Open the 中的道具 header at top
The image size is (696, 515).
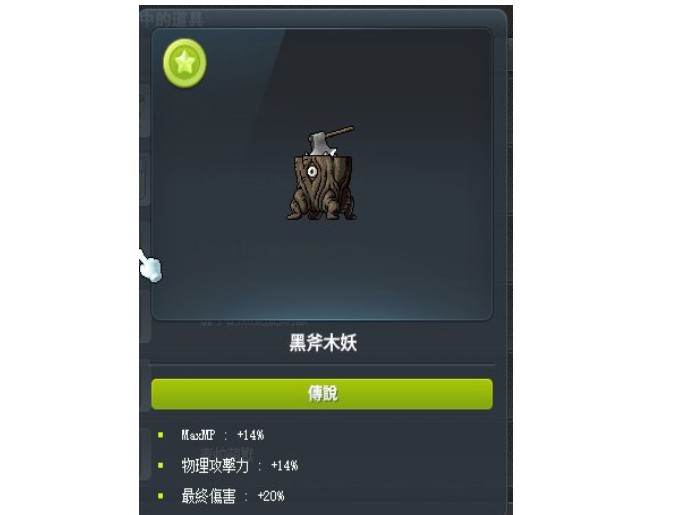172,19
